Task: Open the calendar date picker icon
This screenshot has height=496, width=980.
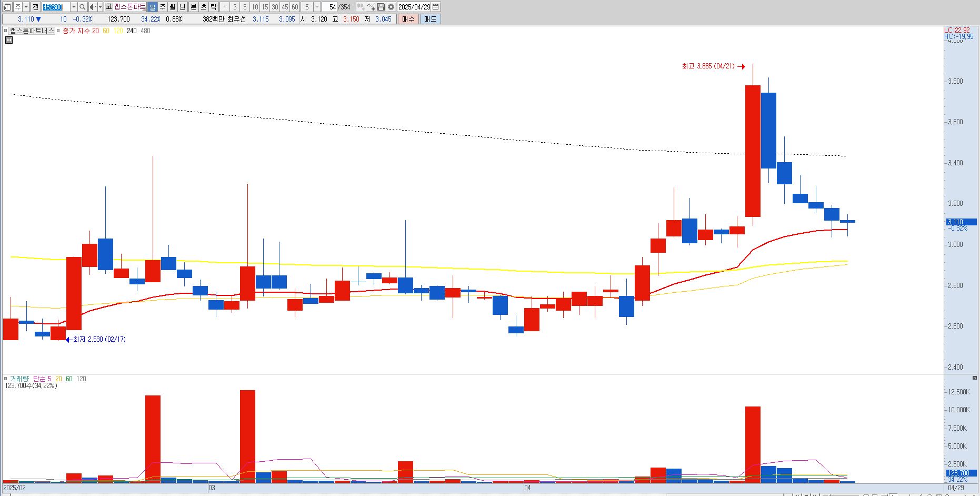Action: coord(435,7)
